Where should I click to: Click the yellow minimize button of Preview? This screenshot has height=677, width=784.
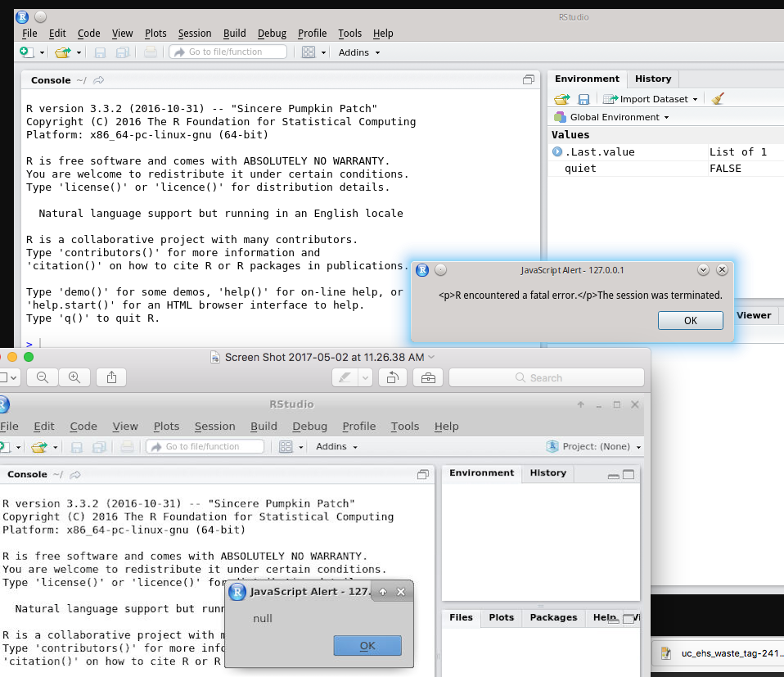(12, 356)
